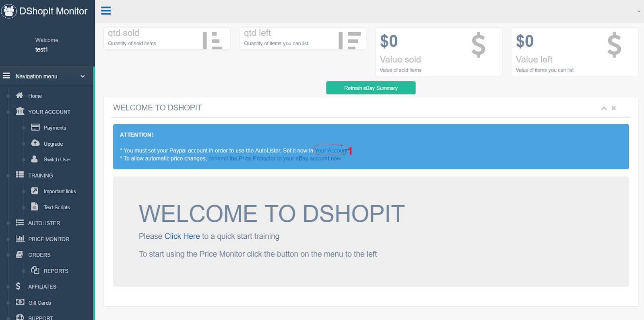Click the YOUR ACCOUNT bank icon
The height and width of the screenshot is (320, 644).
coord(20,111)
